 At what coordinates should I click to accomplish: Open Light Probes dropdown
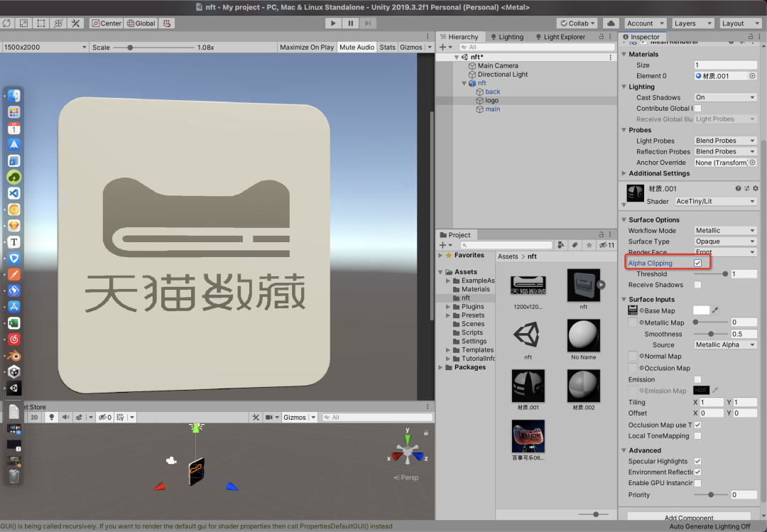(725, 141)
